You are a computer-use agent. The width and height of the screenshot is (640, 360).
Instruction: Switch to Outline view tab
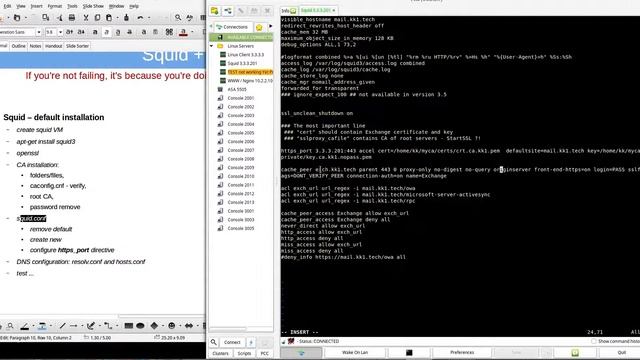point(18,46)
